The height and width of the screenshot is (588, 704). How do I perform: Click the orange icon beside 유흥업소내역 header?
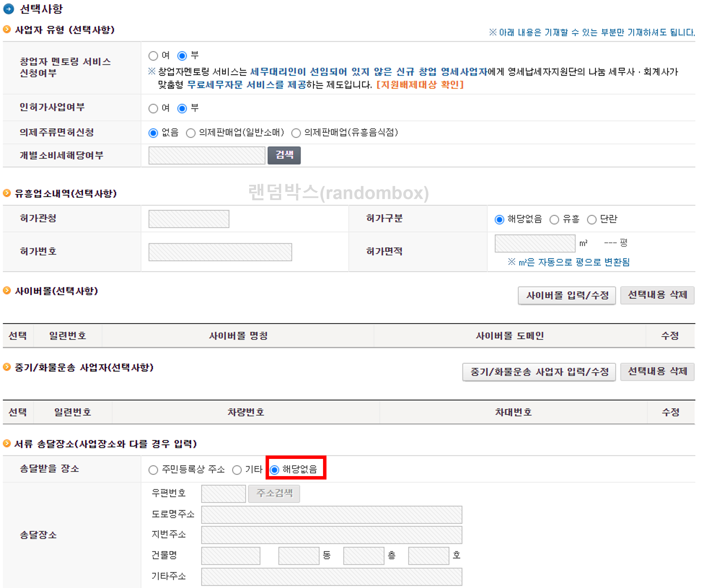[6, 193]
